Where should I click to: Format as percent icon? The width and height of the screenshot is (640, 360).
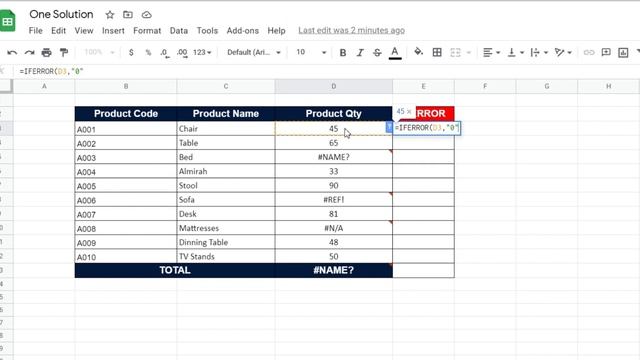coord(148,53)
